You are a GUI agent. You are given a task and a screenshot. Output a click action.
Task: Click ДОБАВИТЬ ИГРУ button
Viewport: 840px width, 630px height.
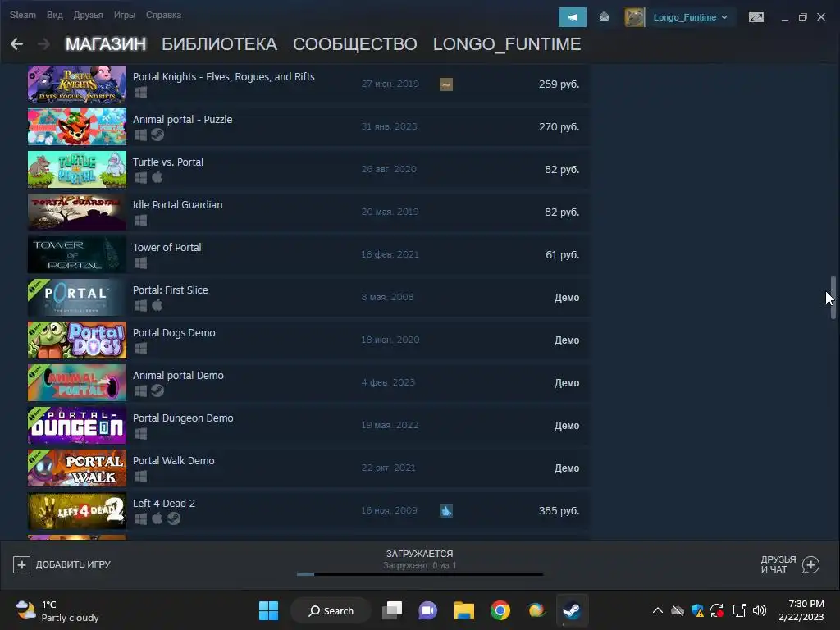[62, 564]
